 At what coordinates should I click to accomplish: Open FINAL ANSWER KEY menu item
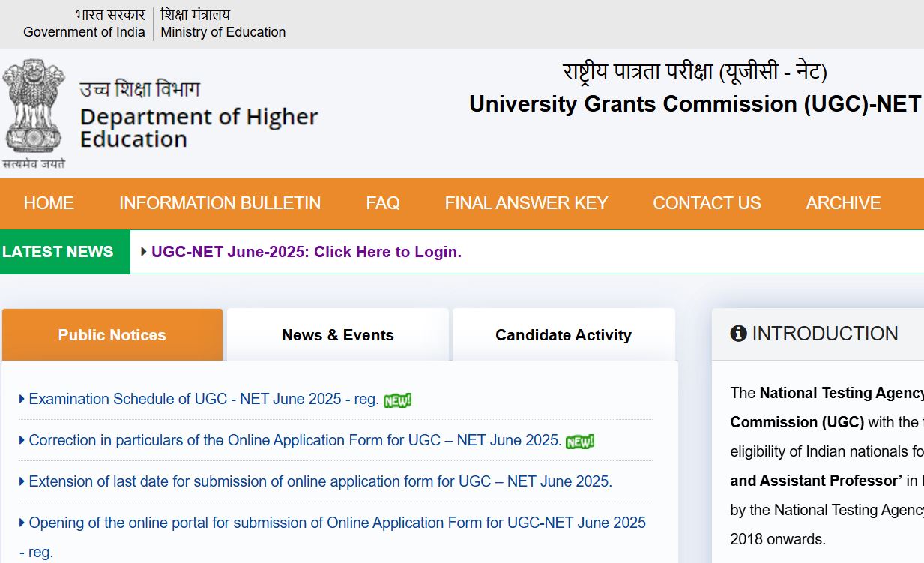526,203
